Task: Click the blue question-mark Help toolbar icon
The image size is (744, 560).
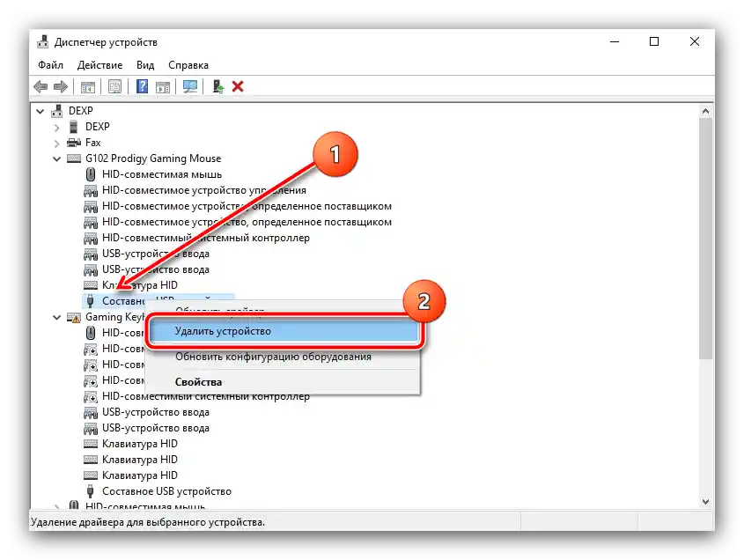Action: tap(142, 86)
